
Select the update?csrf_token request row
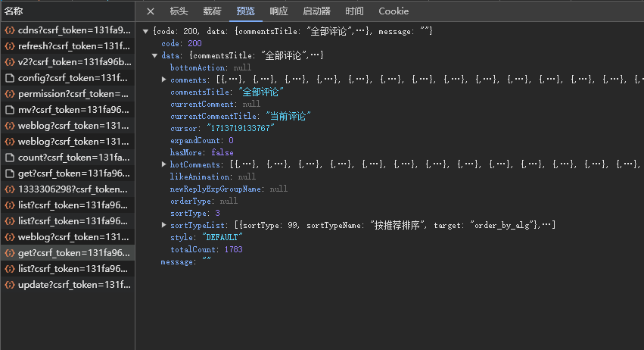pyautogui.click(x=68, y=285)
